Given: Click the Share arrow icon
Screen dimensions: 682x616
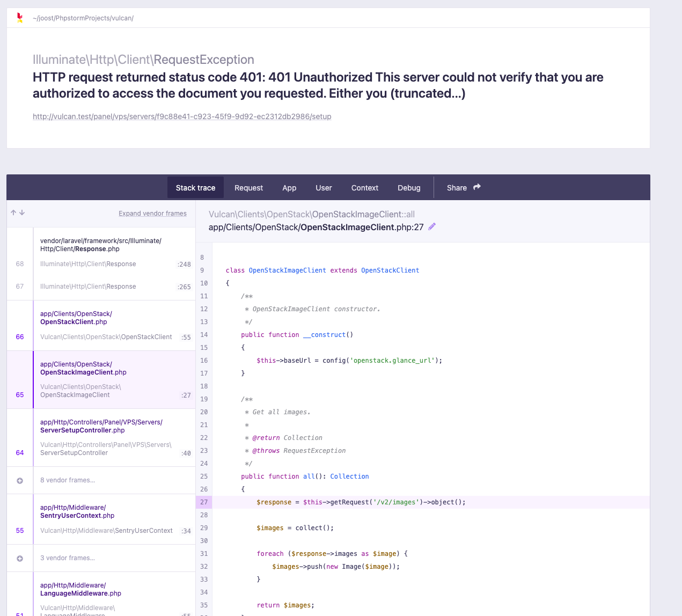Looking at the screenshot, I should click(477, 187).
